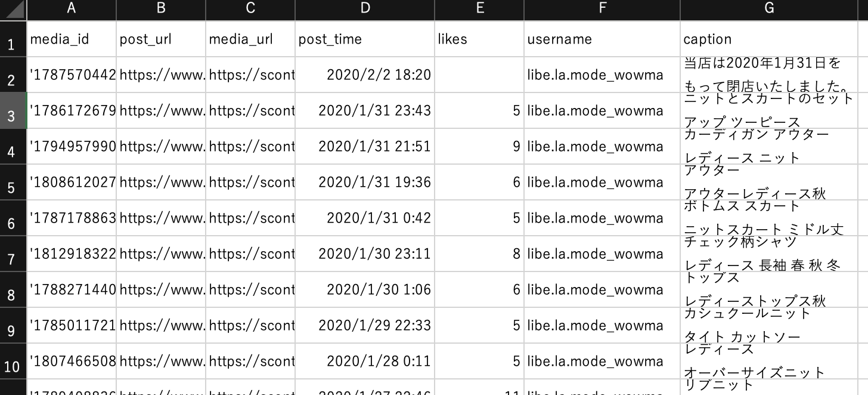Select row 3 header
This screenshot has width=868, height=395.
tap(13, 110)
